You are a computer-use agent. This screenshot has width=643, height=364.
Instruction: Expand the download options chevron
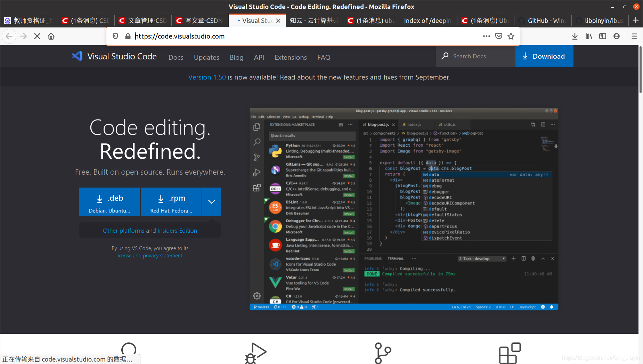pyautogui.click(x=212, y=202)
